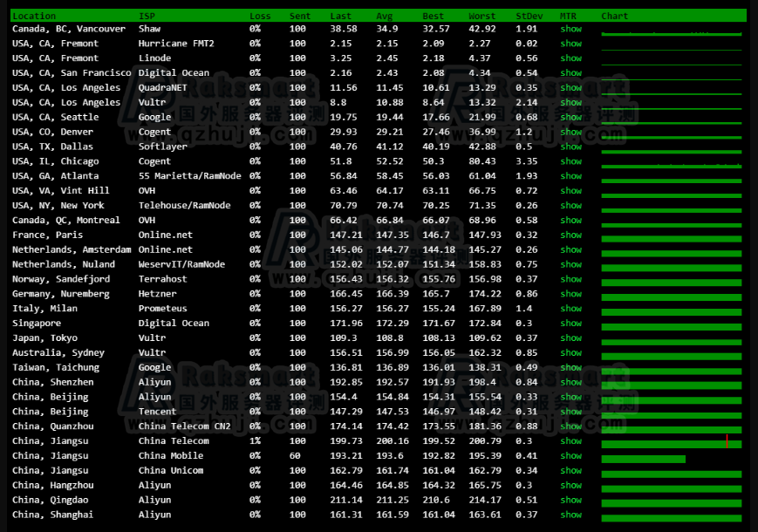The width and height of the screenshot is (758, 532).
Task: Select the 'China Telecom CN2' ISP cell
Action: tap(184, 426)
